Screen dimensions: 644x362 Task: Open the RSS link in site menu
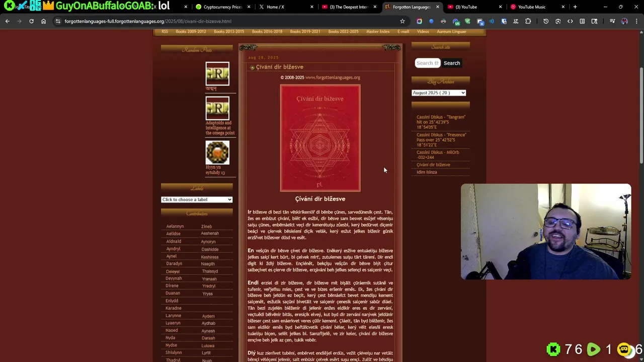tap(165, 31)
